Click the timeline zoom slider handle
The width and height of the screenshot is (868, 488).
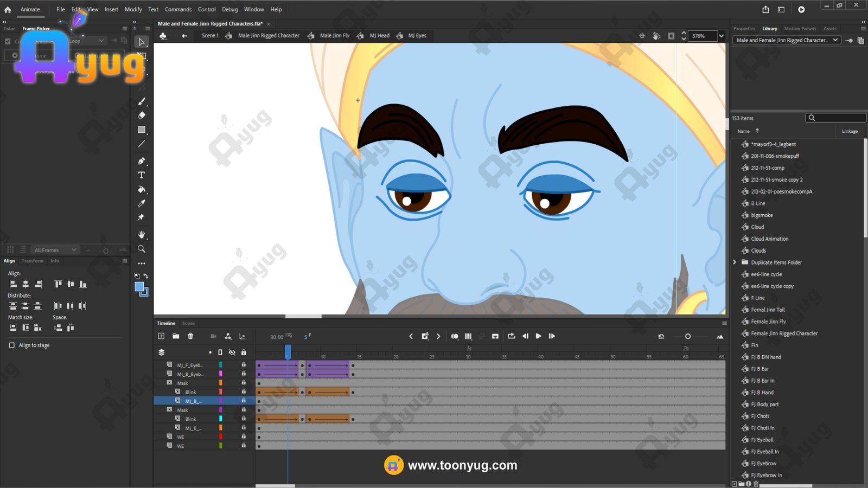pyautogui.click(x=688, y=336)
